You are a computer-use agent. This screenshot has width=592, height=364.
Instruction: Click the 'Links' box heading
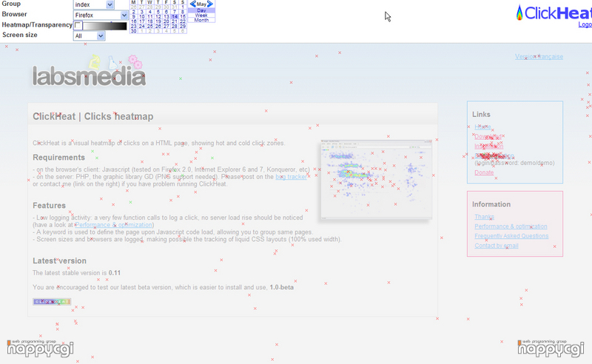coord(481,115)
